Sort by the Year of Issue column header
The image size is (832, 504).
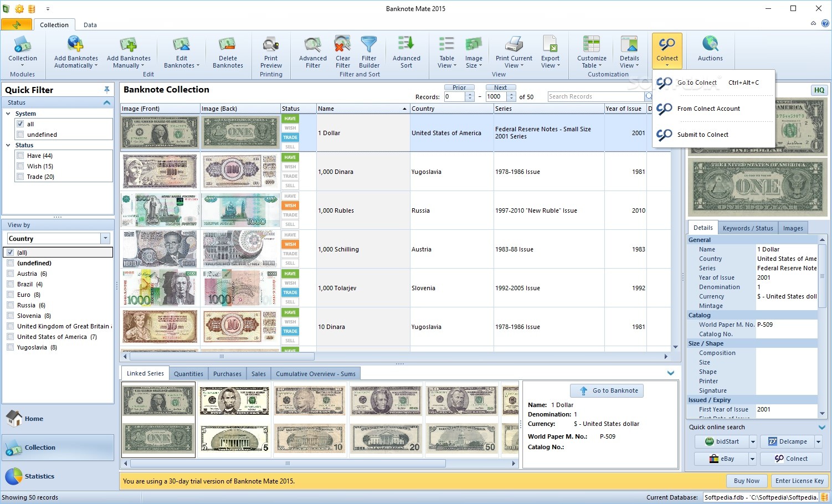click(x=625, y=109)
